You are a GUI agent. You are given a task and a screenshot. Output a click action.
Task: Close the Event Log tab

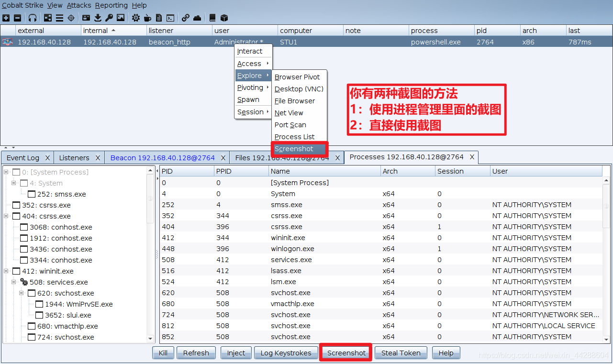(x=47, y=158)
